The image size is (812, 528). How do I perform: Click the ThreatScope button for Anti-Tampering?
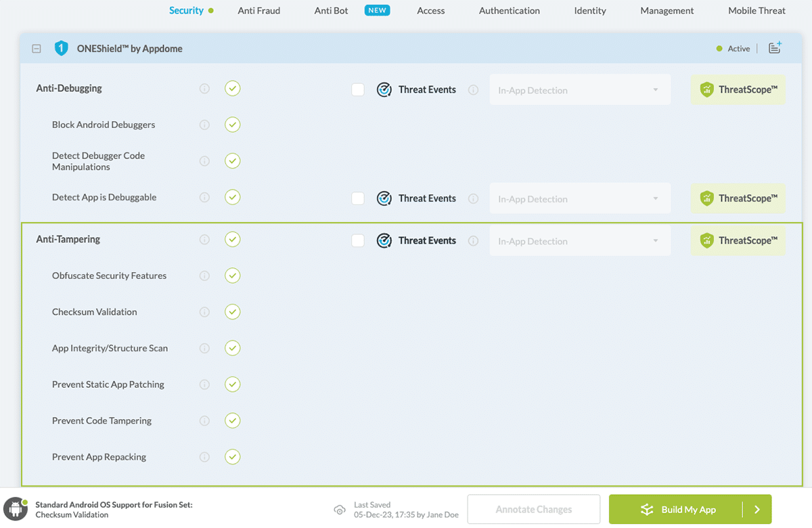(738, 240)
